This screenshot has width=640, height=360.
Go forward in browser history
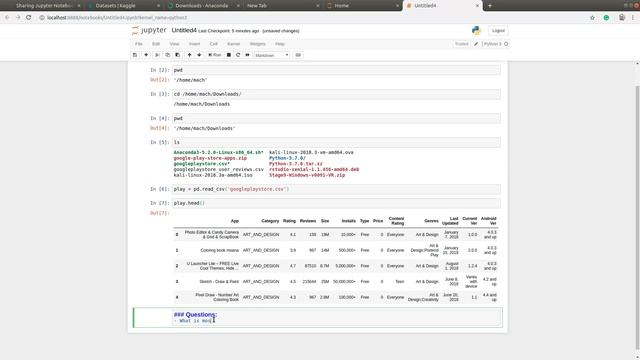point(18,18)
